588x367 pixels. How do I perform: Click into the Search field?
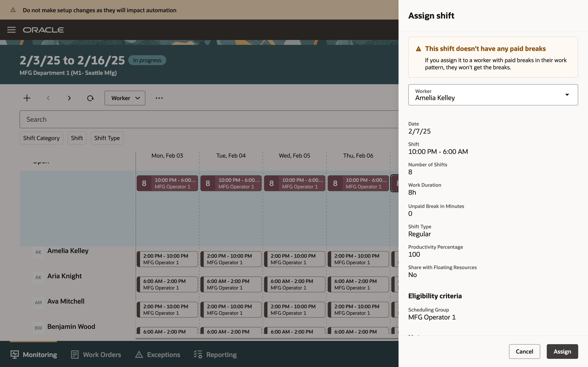point(209,119)
